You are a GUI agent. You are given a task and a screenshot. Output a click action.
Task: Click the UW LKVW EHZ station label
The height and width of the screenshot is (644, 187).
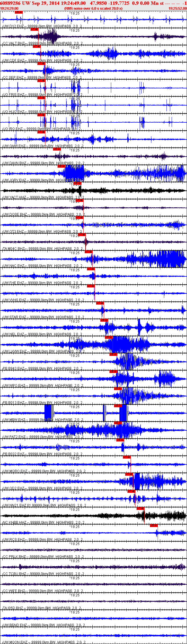pos(15,351)
